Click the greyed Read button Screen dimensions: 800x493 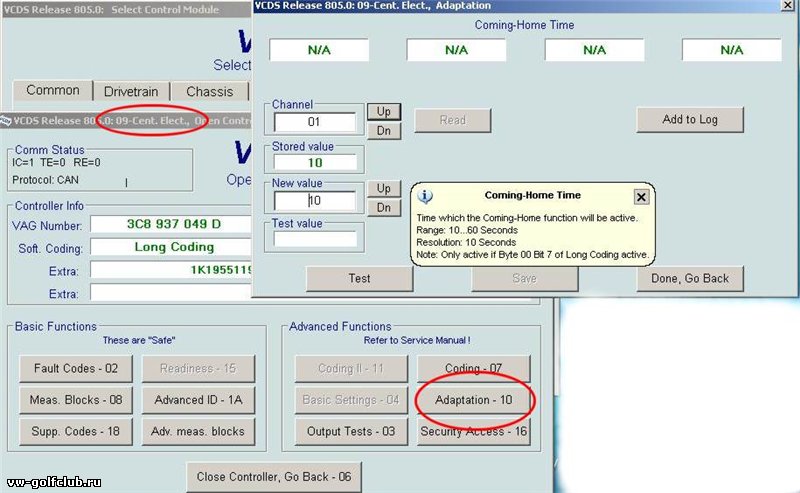pos(453,120)
